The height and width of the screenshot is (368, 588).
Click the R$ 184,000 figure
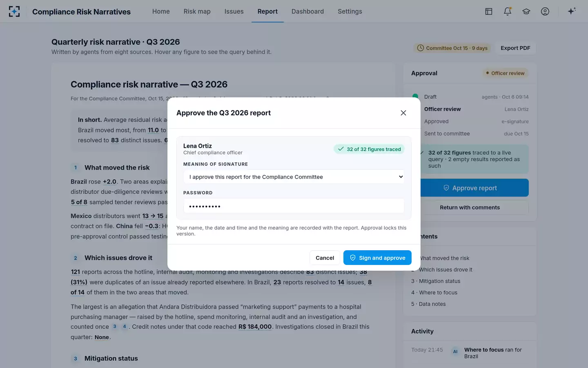(x=255, y=327)
